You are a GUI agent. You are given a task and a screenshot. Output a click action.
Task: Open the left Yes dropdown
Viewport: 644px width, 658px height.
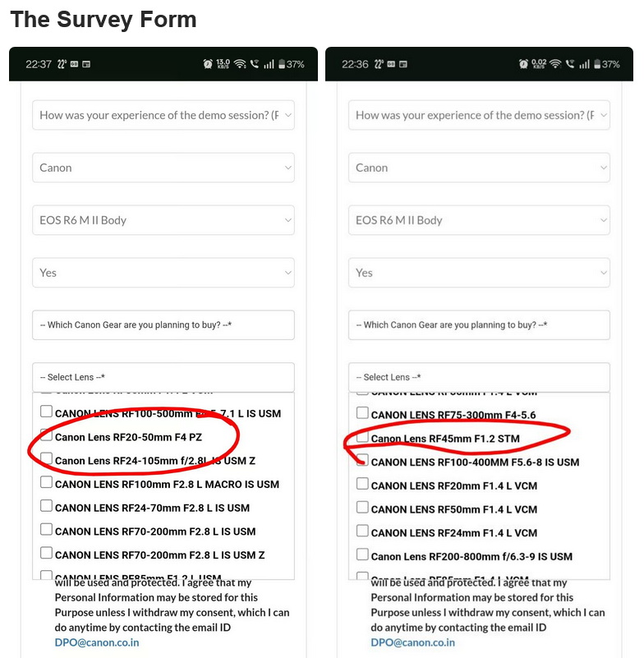(163, 273)
